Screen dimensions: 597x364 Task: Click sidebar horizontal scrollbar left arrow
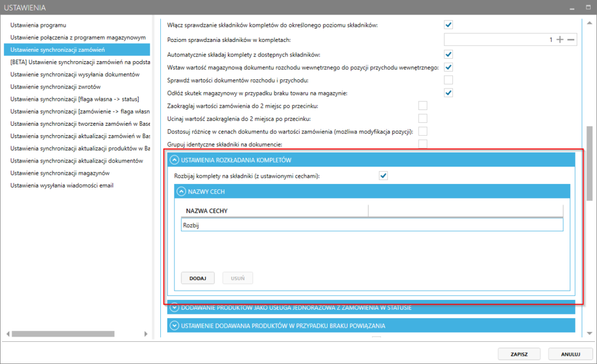pyautogui.click(x=8, y=334)
